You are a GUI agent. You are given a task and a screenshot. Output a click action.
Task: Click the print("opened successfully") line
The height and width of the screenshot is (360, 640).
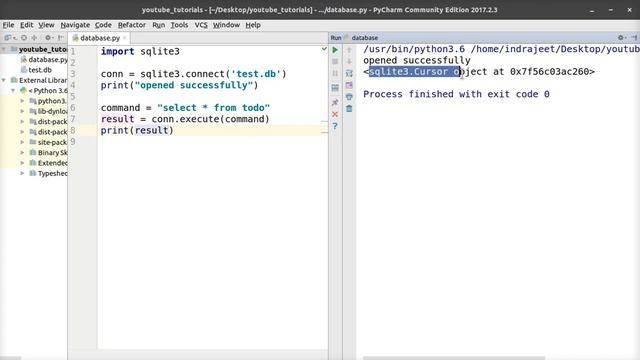[x=180, y=85]
